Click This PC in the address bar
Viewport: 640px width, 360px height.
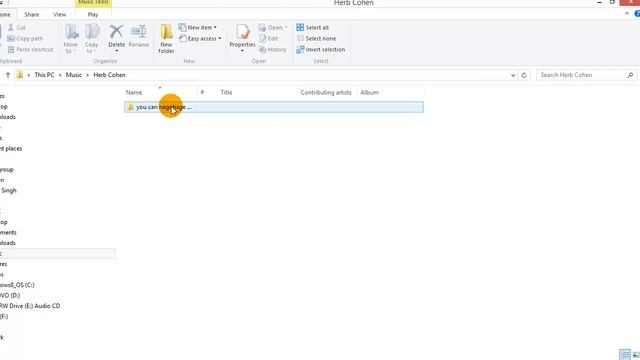pos(44,75)
